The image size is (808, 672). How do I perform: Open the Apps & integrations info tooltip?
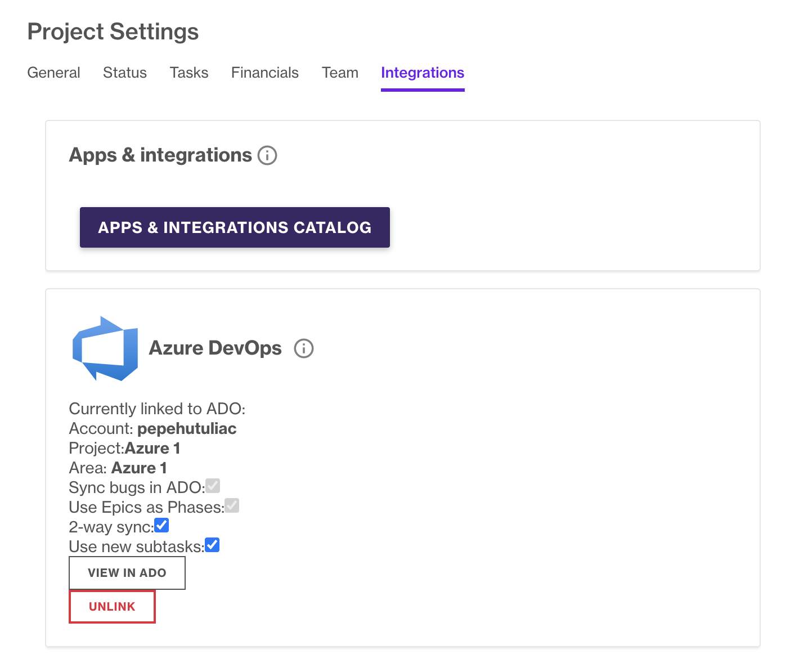click(268, 155)
